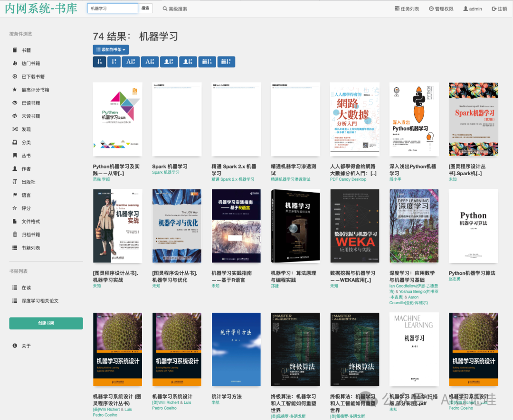Sort by author Z to A
The image size is (513, 420).
pyautogui.click(x=188, y=62)
